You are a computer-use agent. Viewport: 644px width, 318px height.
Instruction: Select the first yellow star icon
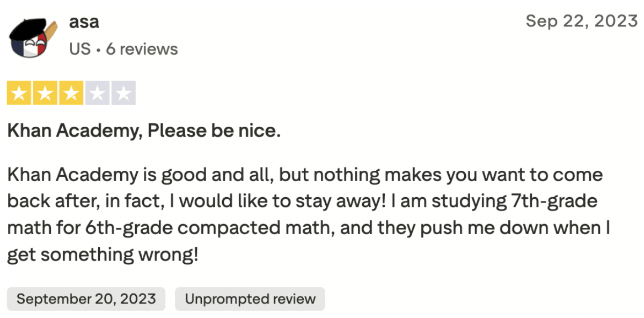[18, 92]
